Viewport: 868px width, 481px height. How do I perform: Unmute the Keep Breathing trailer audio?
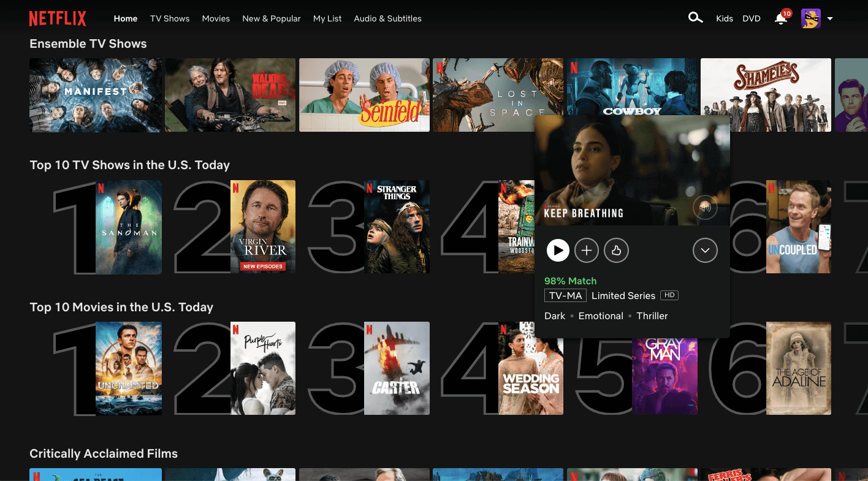[705, 207]
